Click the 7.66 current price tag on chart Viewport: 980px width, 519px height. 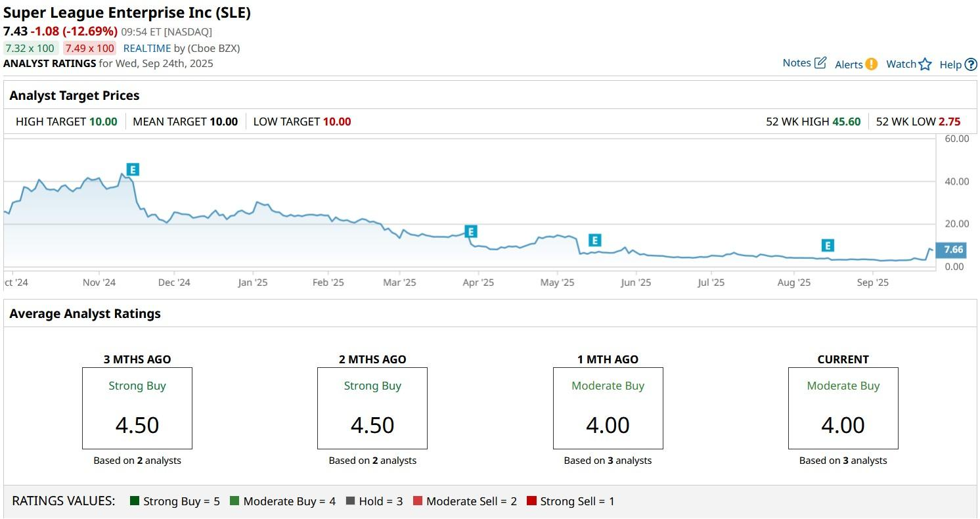tap(952, 250)
